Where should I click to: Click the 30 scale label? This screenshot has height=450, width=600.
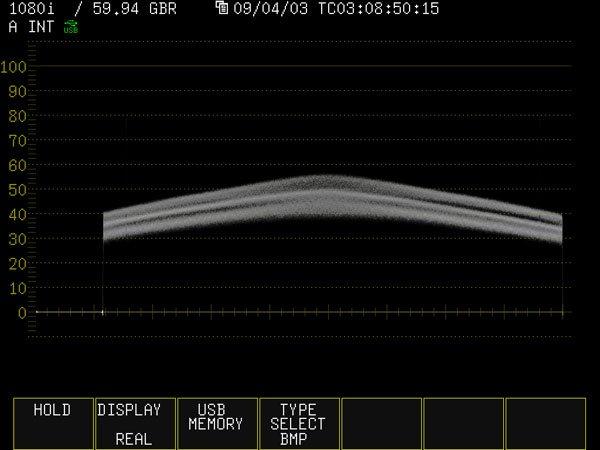pos(18,240)
